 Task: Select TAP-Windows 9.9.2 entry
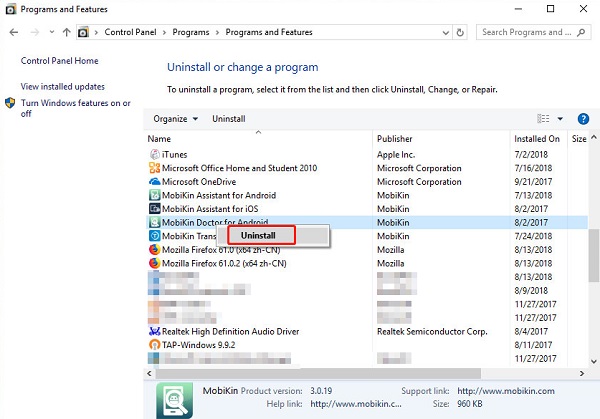point(199,345)
